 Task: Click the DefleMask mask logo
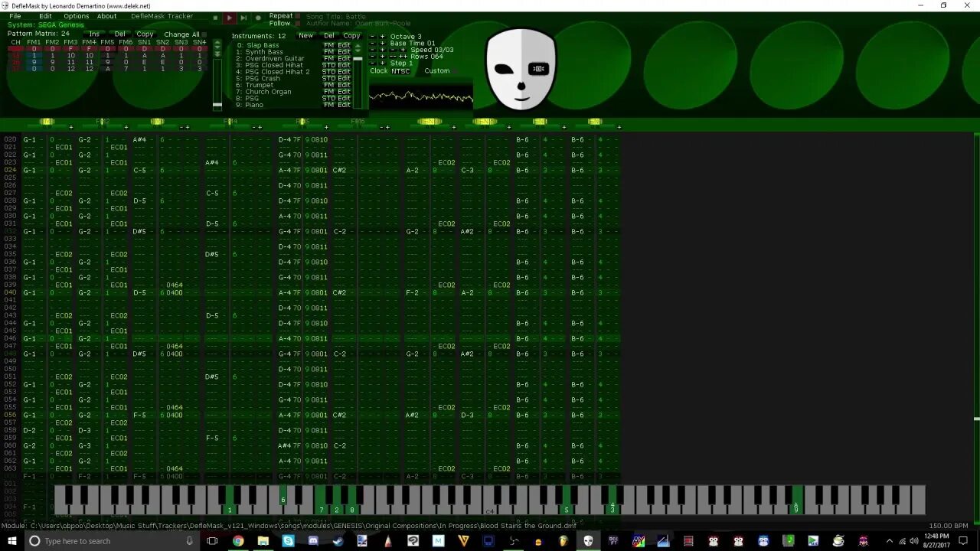[521, 69]
